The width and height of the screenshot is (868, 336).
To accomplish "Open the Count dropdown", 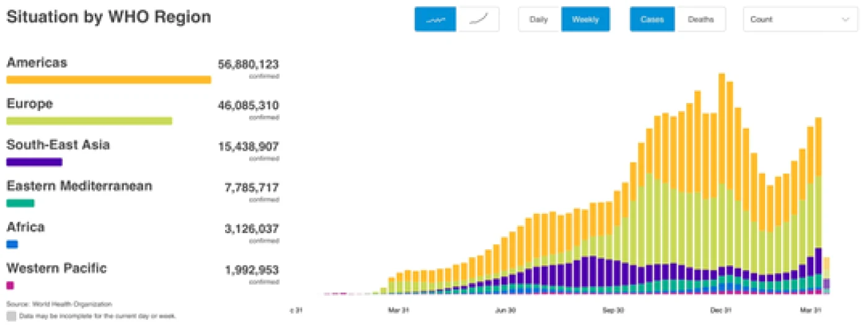I will [800, 19].
